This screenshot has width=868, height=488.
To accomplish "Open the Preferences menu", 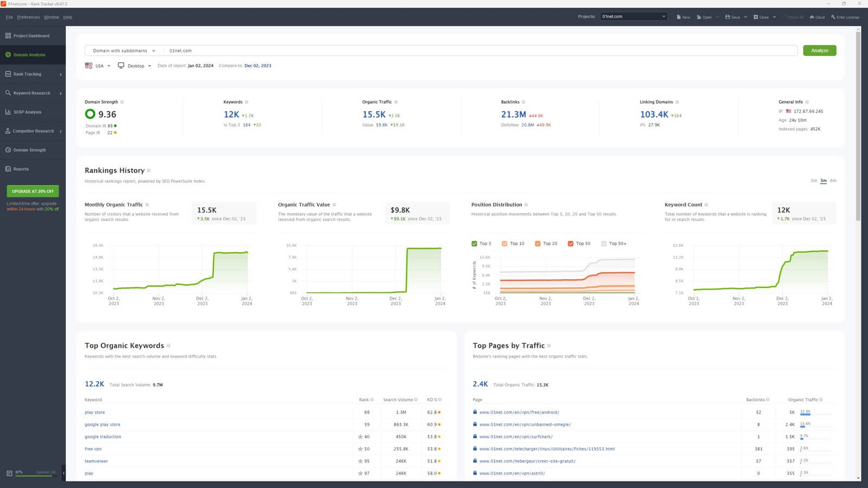I will click(x=28, y=17).
